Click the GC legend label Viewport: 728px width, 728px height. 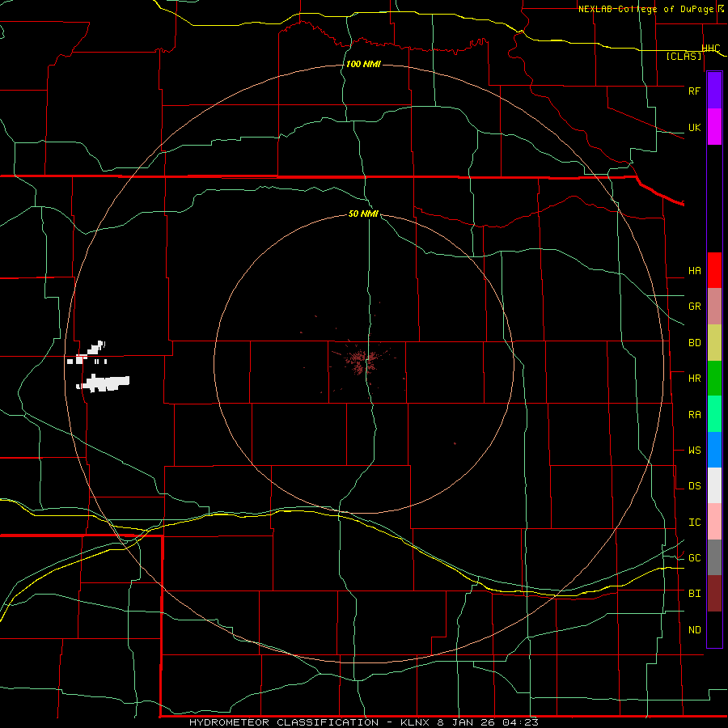pos(694,557)
